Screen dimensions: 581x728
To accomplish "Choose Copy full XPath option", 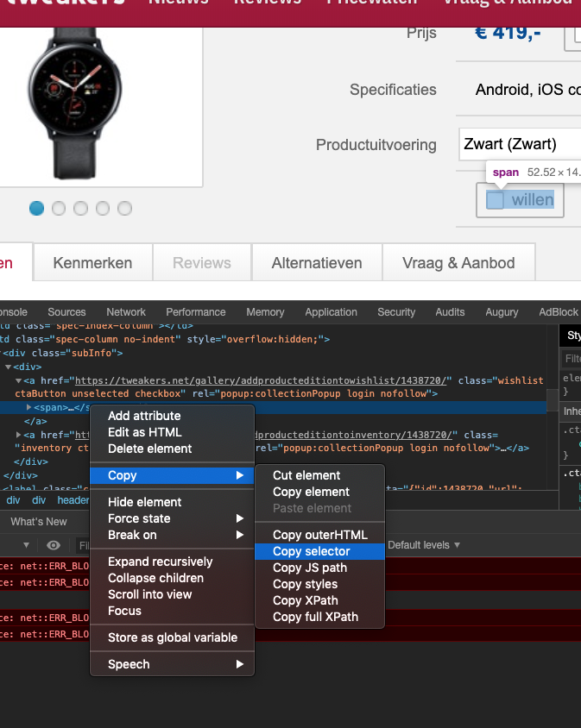I will click(x=319, y=617).
